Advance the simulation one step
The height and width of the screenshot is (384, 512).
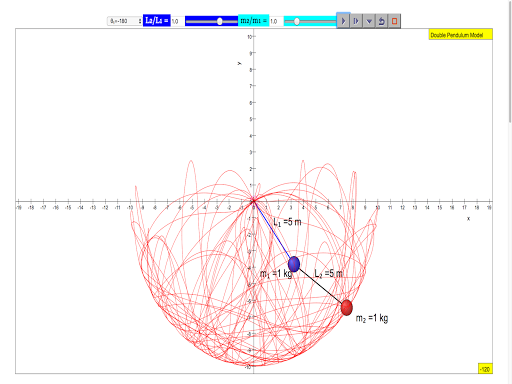click(356, 21)
